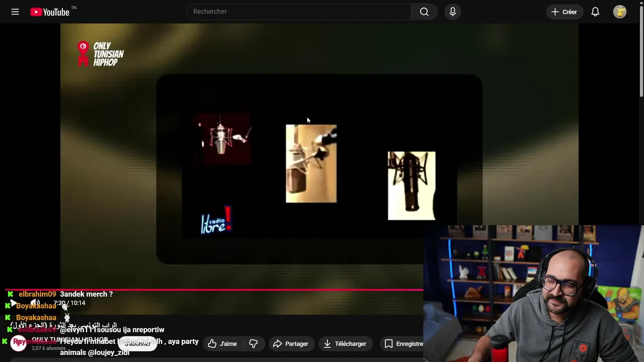The width and height of the screenshot is (644, 362).
Task: Open the account avatar menu
Action: click(620, 12)
